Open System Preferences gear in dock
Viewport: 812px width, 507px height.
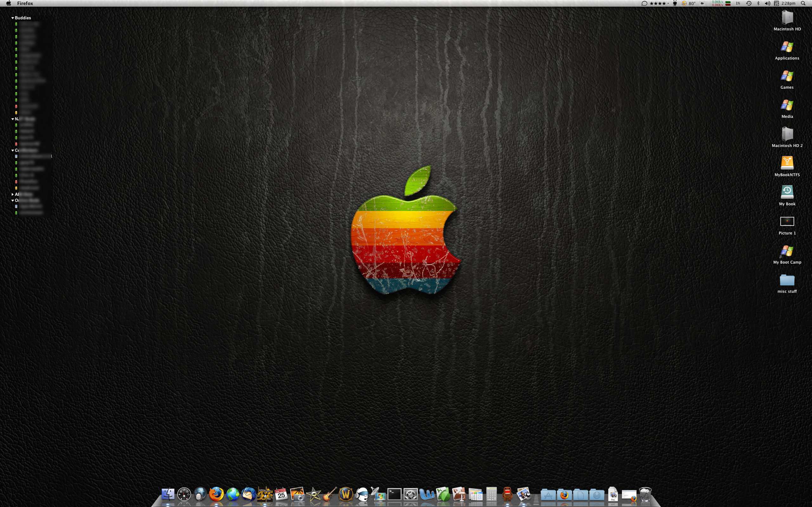tap(410, 494)
